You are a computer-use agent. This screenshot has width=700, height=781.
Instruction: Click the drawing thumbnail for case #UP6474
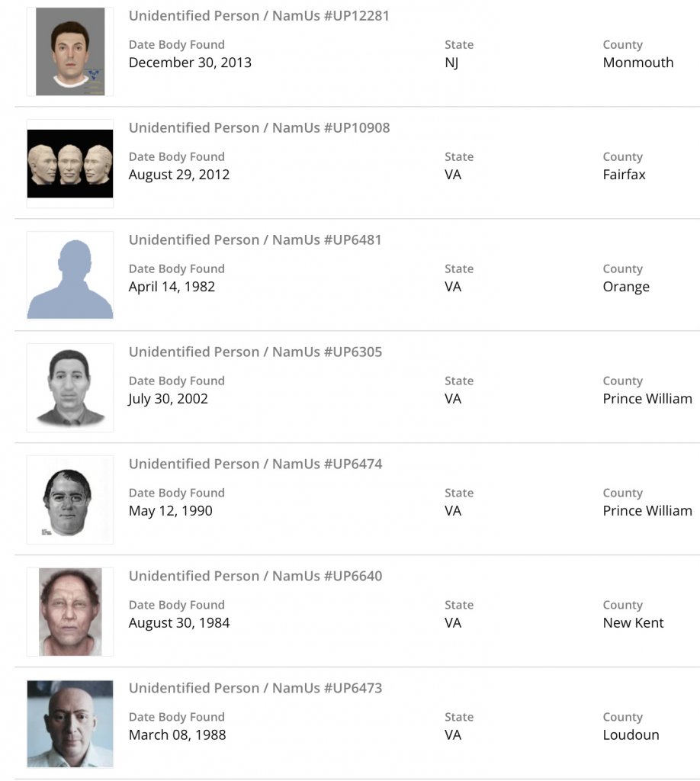pyautogui.click(x=70, y=500)
